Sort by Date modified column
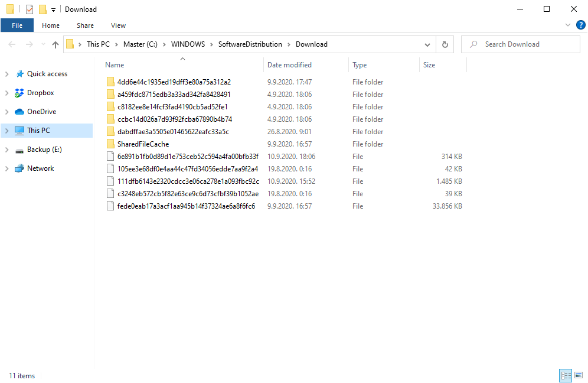 (289, 65)
